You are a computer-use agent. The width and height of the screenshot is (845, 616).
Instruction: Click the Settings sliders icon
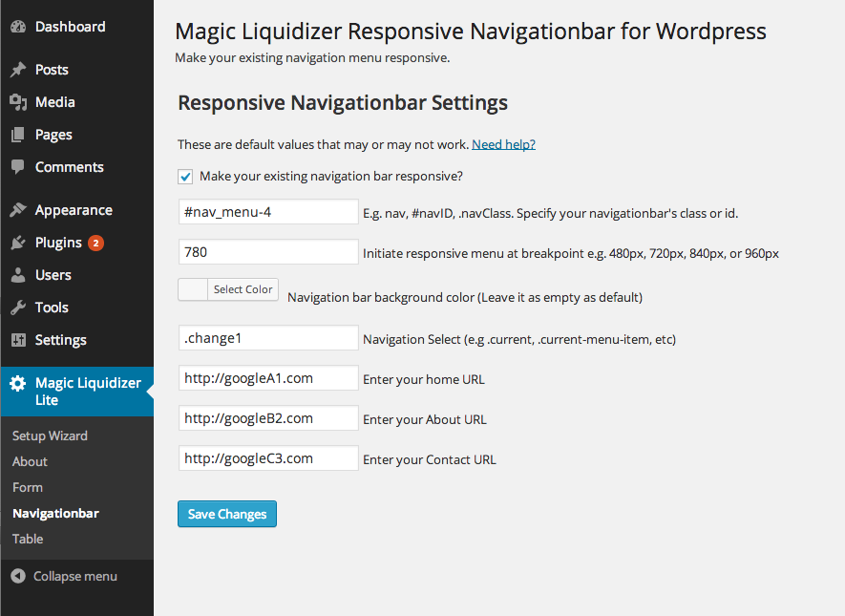[18, 340]
